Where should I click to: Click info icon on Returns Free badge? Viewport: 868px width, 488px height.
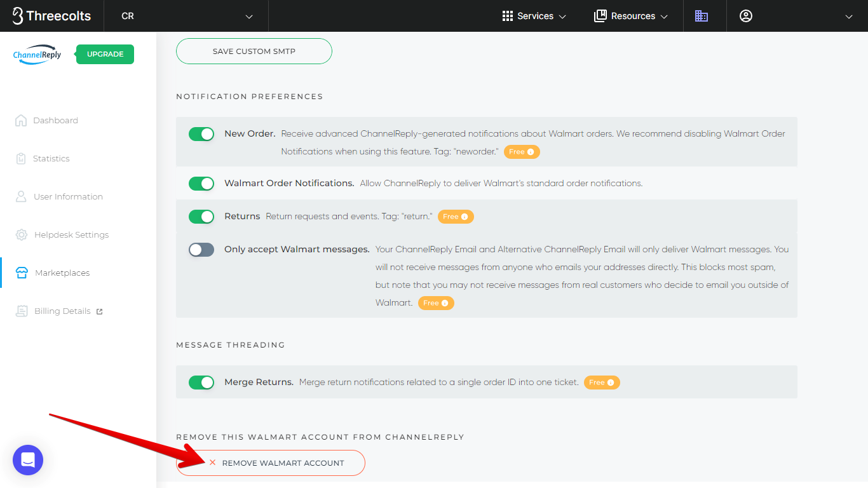point(465,217)
